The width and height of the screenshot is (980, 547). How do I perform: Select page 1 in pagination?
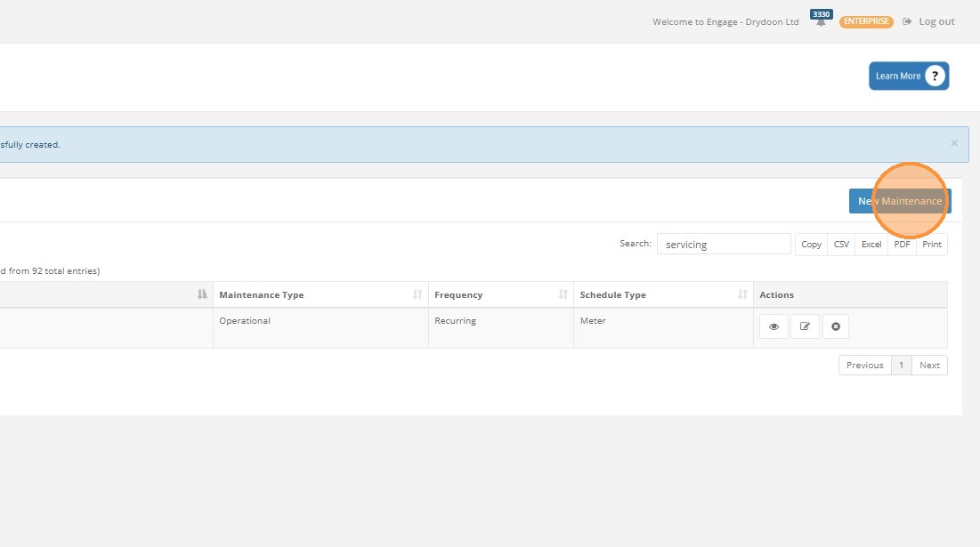click(x=902, y=366)
